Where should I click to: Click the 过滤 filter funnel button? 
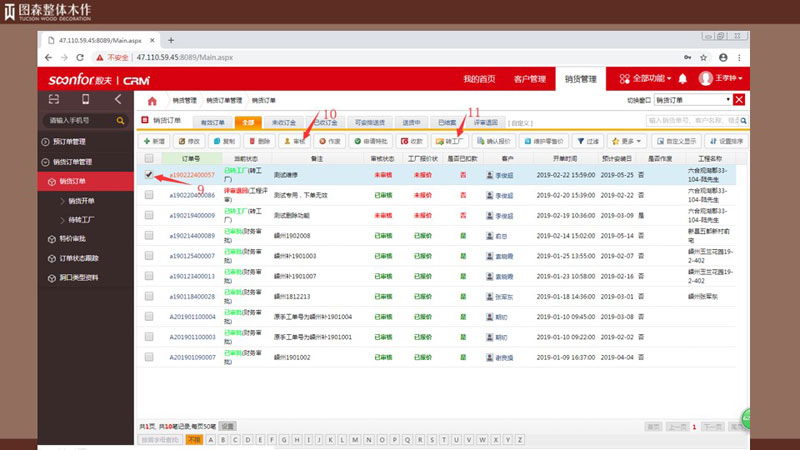click(x=587, y=141)
